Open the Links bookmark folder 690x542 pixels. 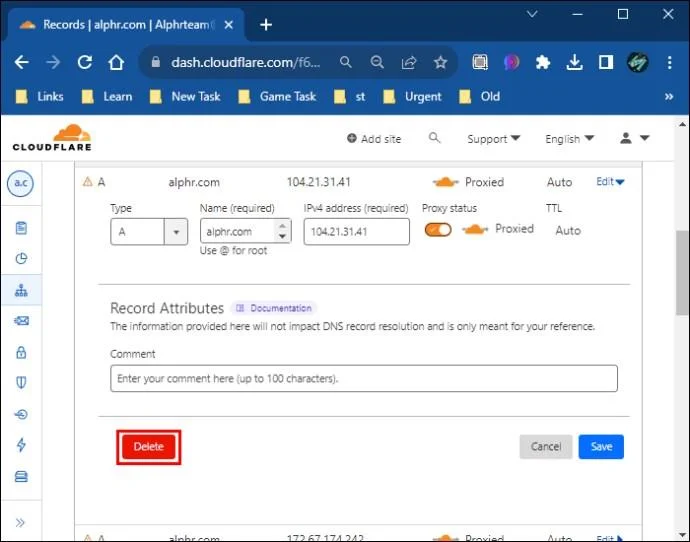tap(40, 96)
